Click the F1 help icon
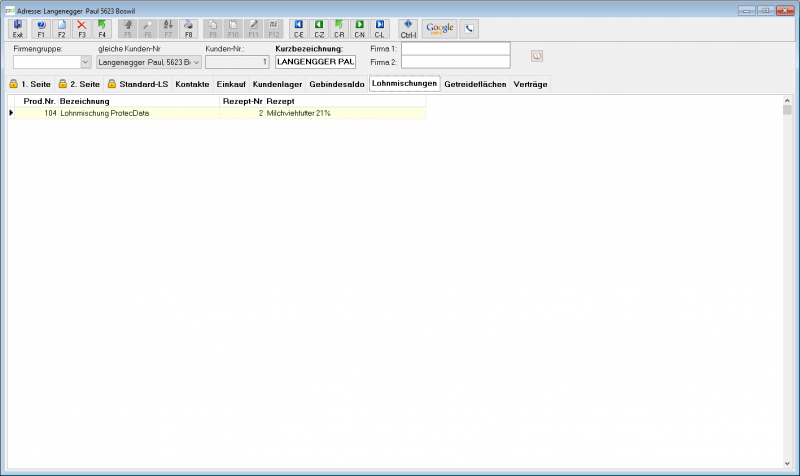This screenshot has width=800, height=476. pyautogui.click(x=41, y=29)
